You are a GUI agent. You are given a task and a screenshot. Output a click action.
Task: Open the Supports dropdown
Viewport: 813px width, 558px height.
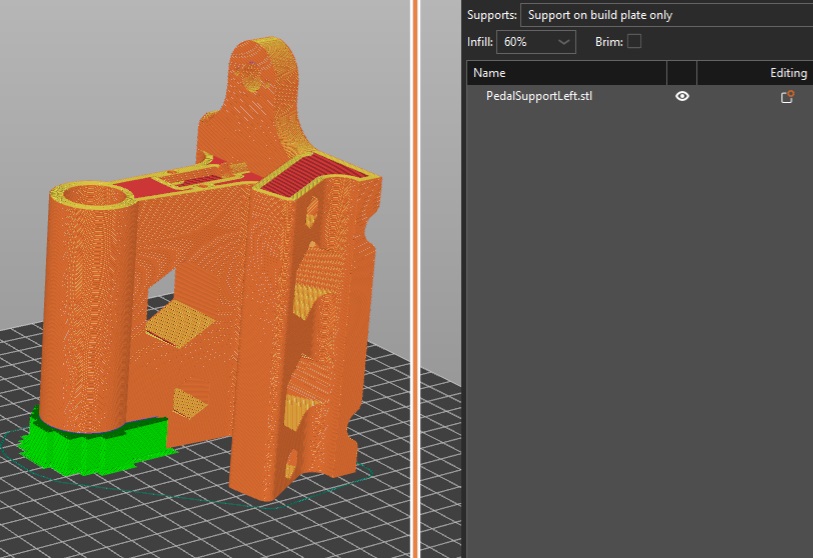665,15
